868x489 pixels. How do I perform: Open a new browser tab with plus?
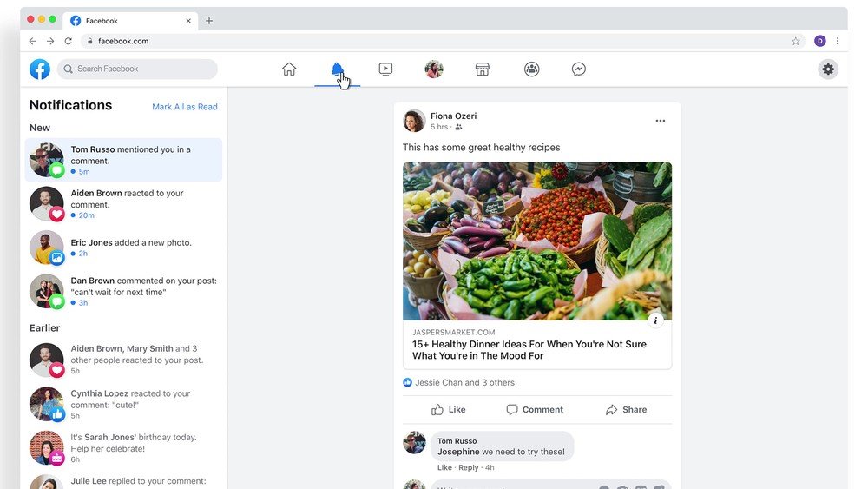(x=209, y=21)
